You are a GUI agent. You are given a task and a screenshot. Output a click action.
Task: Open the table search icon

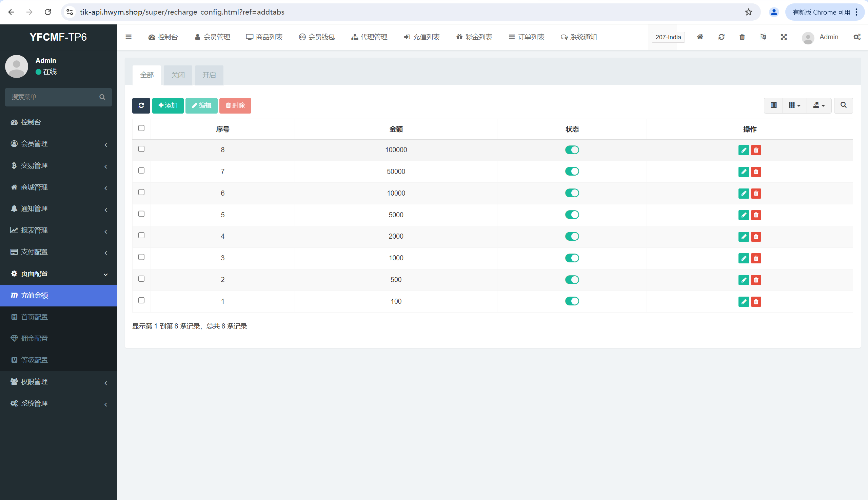(x=843, y=105)
